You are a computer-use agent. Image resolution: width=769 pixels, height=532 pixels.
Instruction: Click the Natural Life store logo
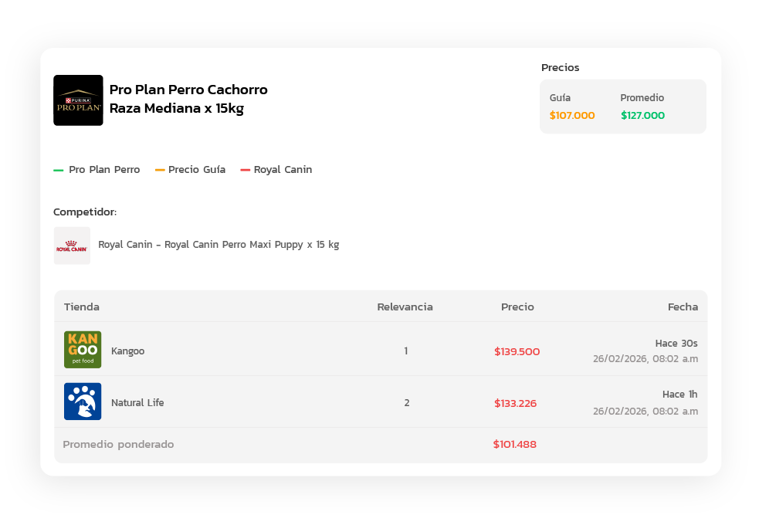pyautogui.click(x=83, y=402)
